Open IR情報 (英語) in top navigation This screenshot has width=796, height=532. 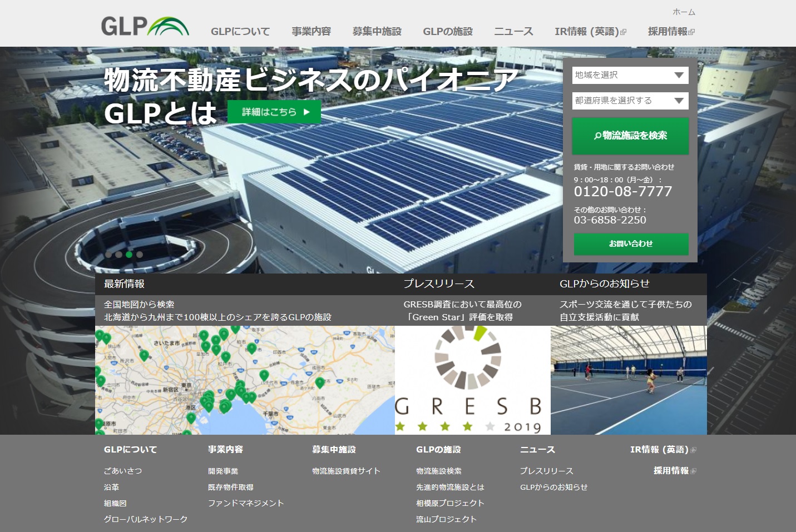click(590, 32)
